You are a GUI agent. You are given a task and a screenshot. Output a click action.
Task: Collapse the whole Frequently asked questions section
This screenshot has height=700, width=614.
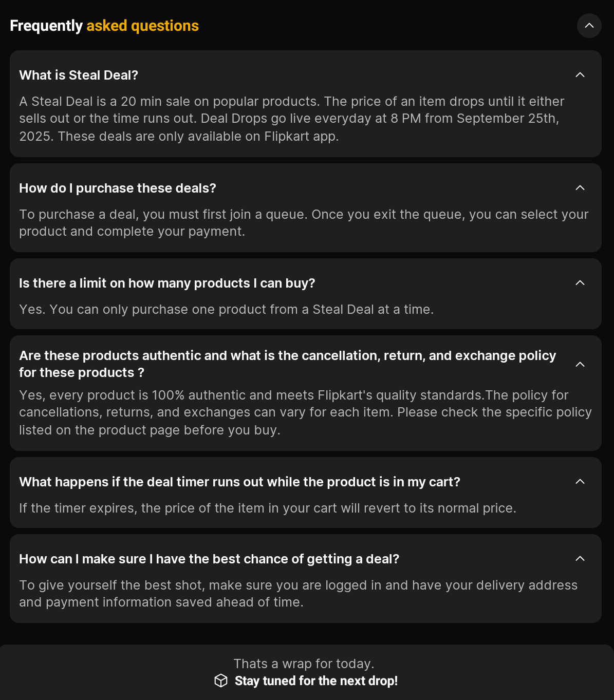point(589,26)
